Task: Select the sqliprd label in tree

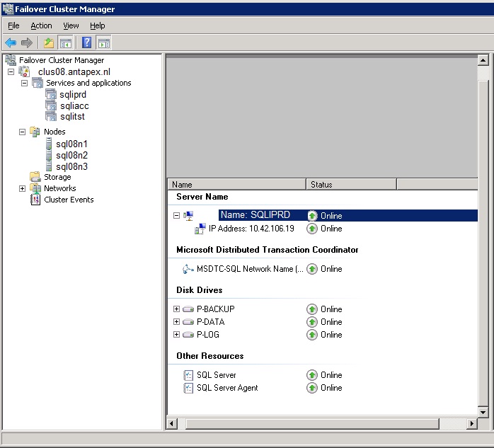Action: (x=73, y=94)
